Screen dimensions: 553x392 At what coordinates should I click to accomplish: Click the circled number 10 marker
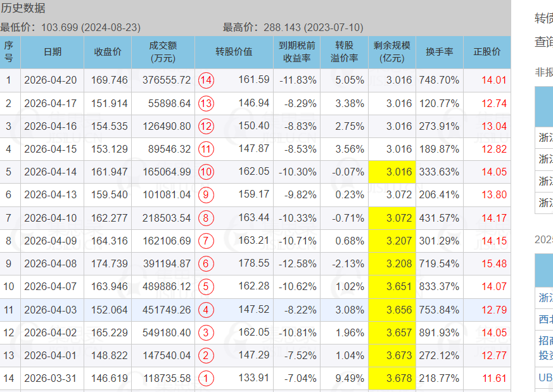tap(206, 172)
